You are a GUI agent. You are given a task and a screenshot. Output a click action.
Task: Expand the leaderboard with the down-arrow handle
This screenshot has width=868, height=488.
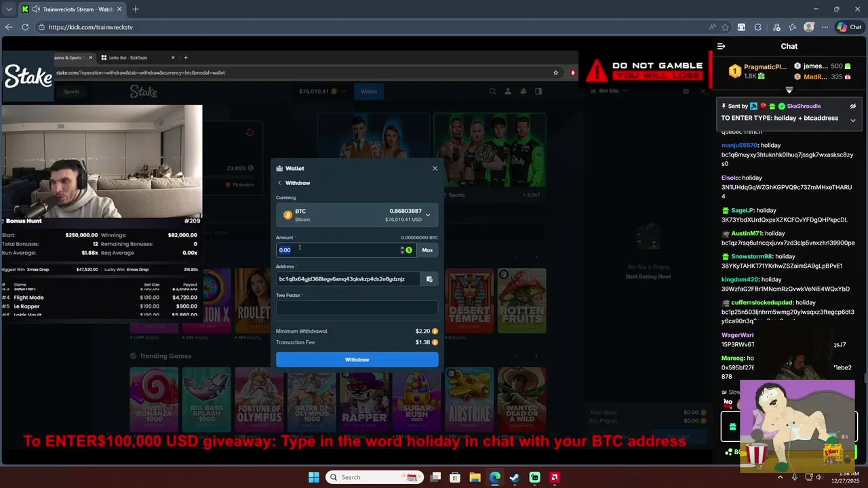click(789, 89)
